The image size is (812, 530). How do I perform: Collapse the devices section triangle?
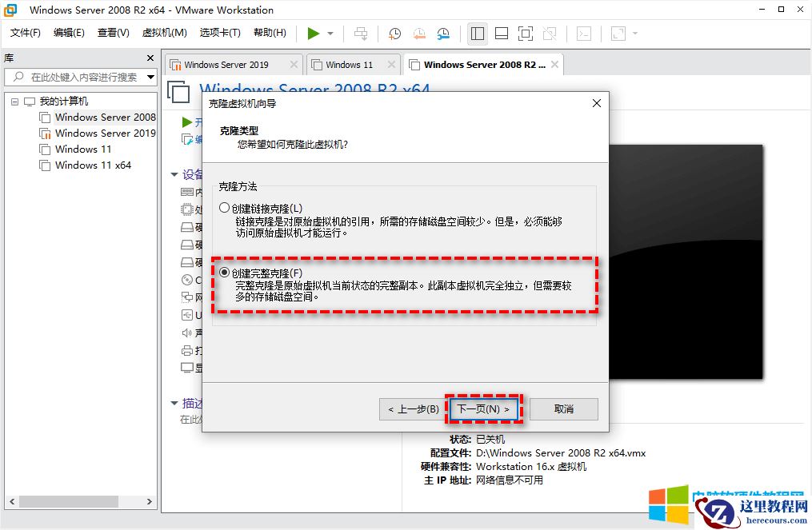point(174,174)
